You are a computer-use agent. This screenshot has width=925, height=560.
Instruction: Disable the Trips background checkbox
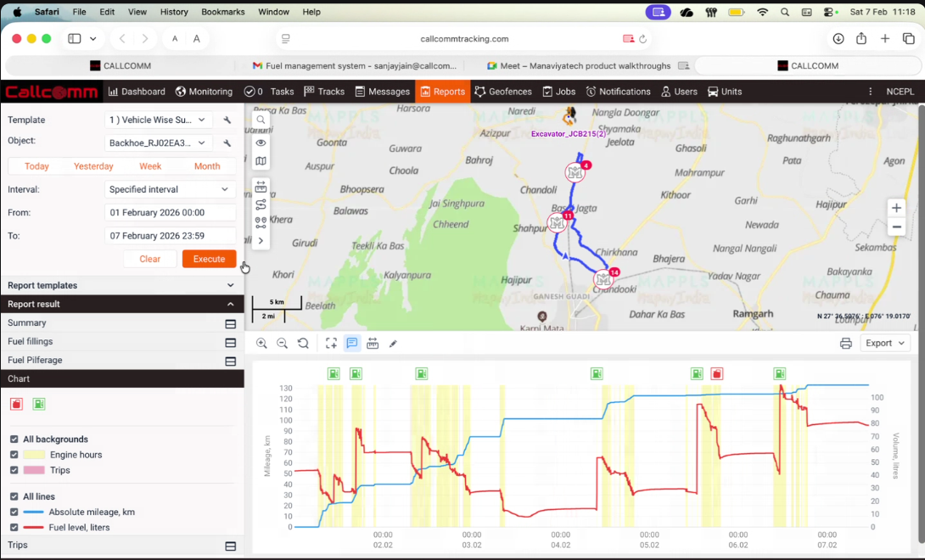click(14, 469)
